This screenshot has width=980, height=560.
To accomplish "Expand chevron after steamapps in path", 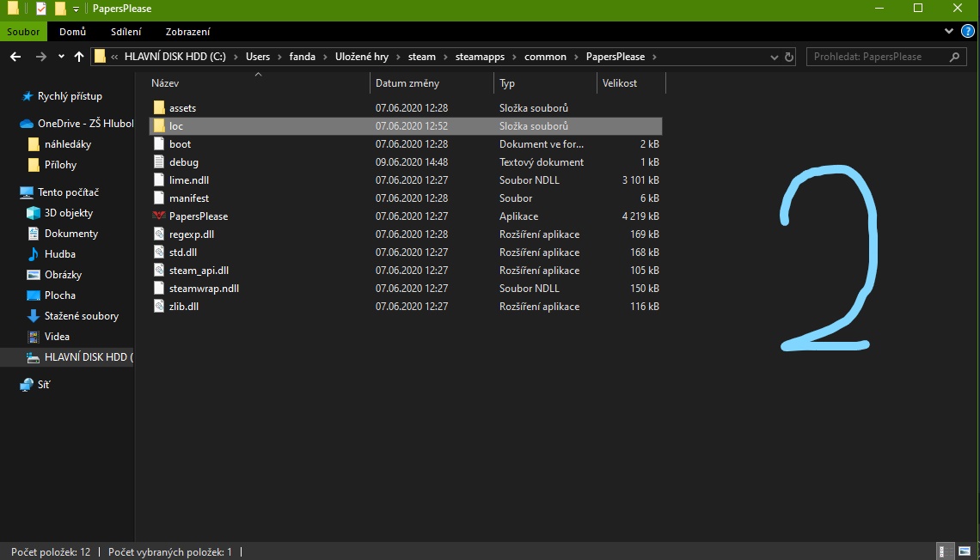I will pyautogui.click(x=514, y=57).
